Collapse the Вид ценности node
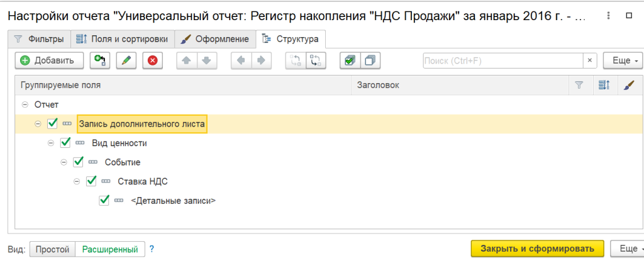The width and height of the screenshot is (644, 265). point(51,143)
